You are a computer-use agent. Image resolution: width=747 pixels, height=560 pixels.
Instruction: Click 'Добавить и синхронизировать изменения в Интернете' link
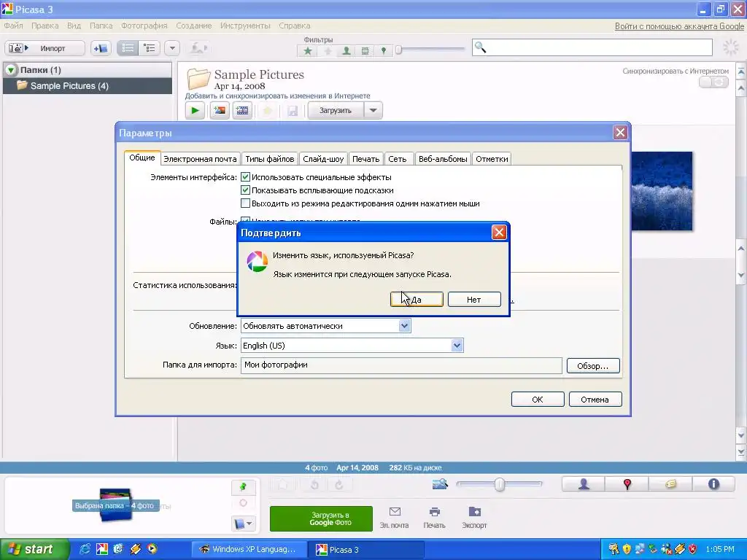pos(277,96)
